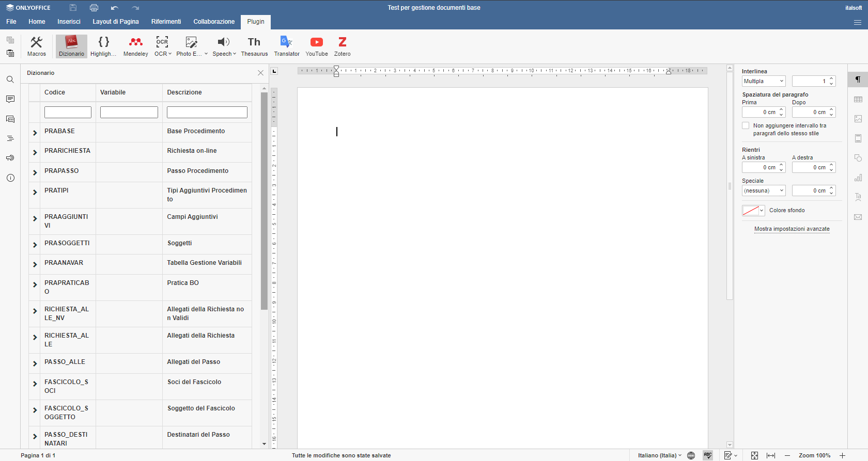The width and height of the screenshot is (868, 461).
Task: Toggle spell checking in status bar
Action: tap(707, 455)
